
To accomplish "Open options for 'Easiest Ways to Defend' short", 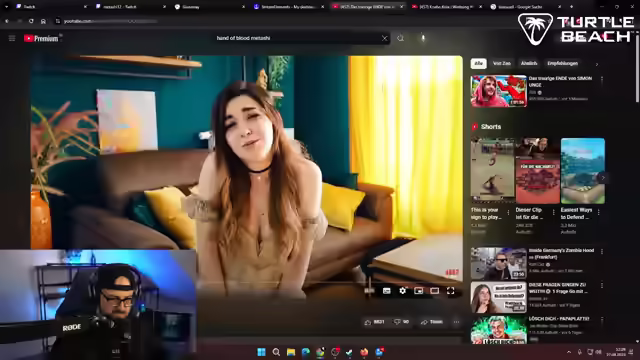I will (599, 212).
